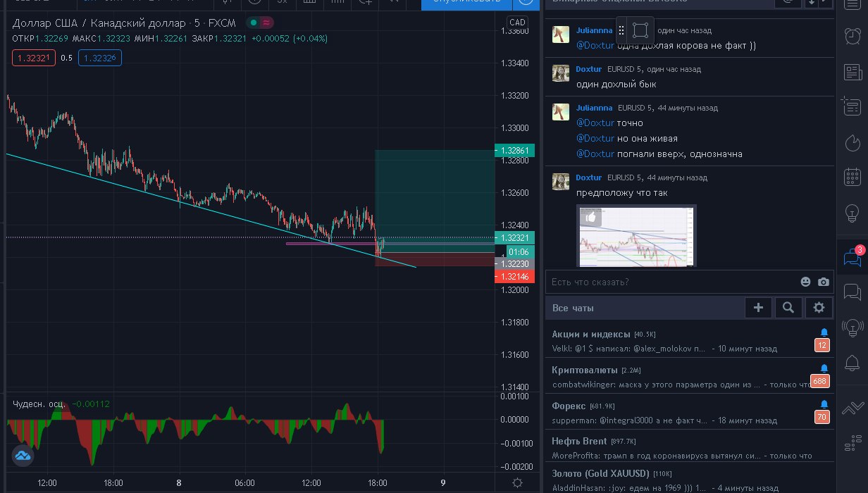Open the Economic calendar icon

point(852,177)
